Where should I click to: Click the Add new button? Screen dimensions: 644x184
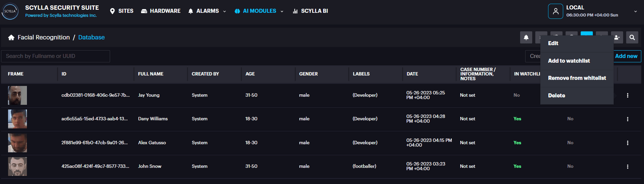point(627,56)
